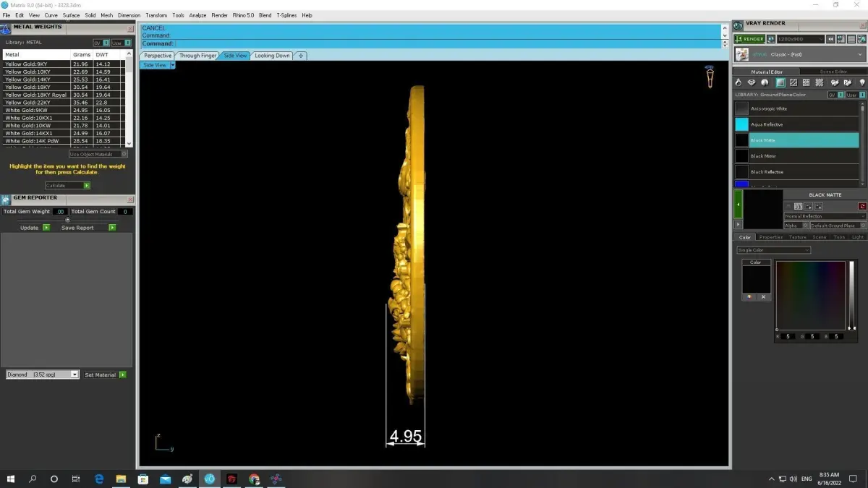This screenshot has height=488, width=868.
Task: Select Yellow Gold:22KY row
Action: [x=64, y=103]
